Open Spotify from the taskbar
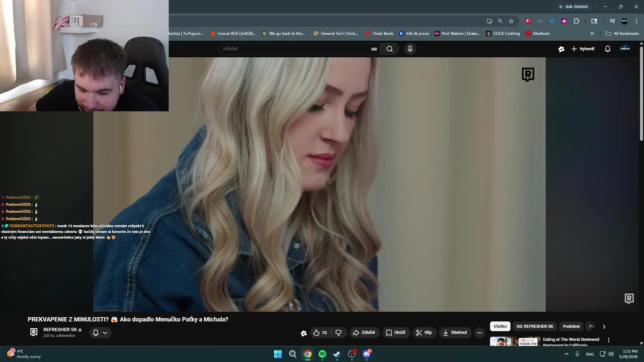Viewport: 644px width, 362px height. tap(322, 354)
